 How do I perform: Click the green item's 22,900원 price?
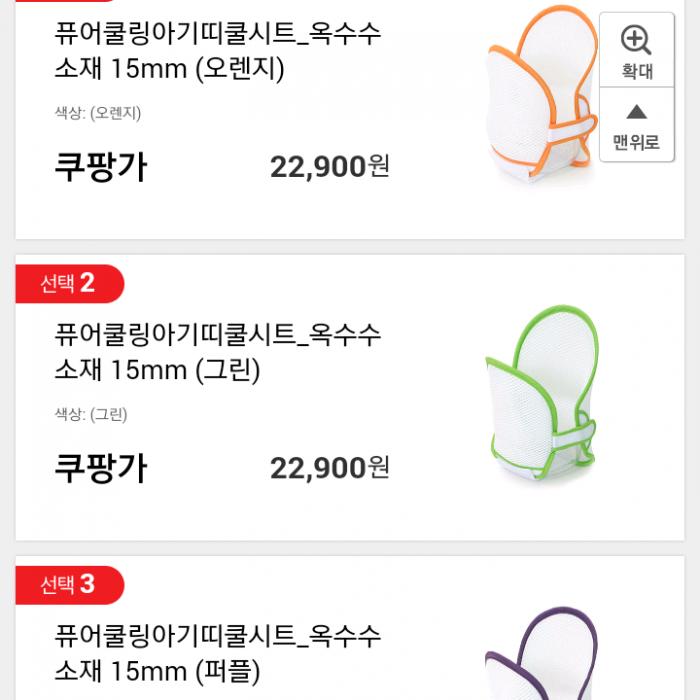[x=329, y=467]
